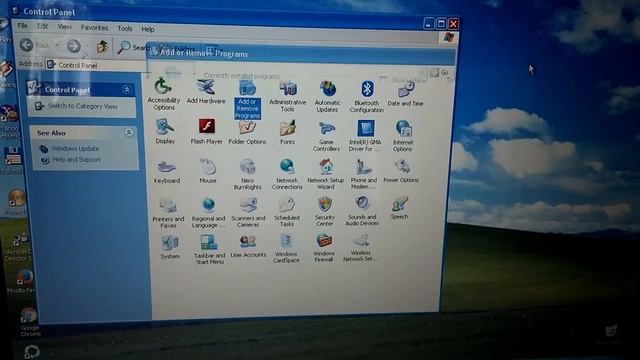Open Sounds and Audio Devices icon
This screenshot has width=640, height=360.
(362, 211)
